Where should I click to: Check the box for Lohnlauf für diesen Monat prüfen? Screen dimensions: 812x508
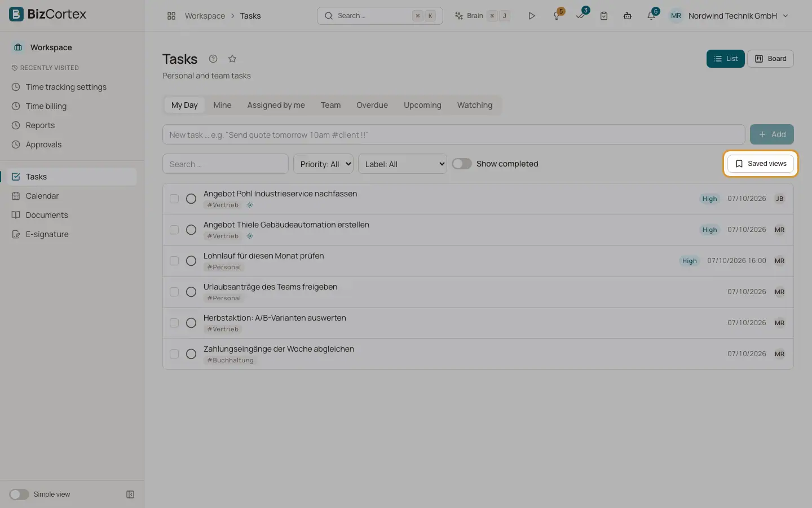(x=174, y=261)
